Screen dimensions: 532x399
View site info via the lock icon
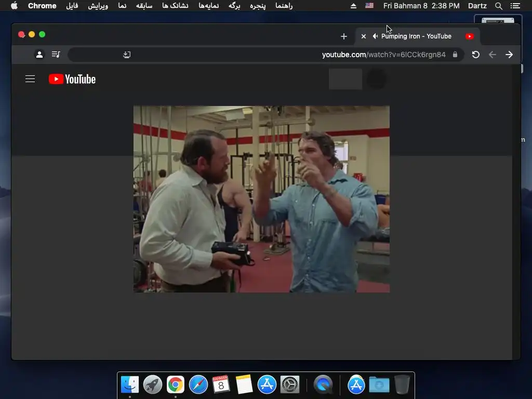(455, 55)
